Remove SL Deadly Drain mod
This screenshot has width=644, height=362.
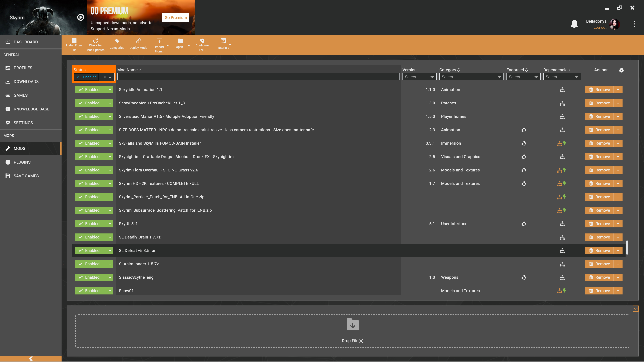(x=599, y=237)
